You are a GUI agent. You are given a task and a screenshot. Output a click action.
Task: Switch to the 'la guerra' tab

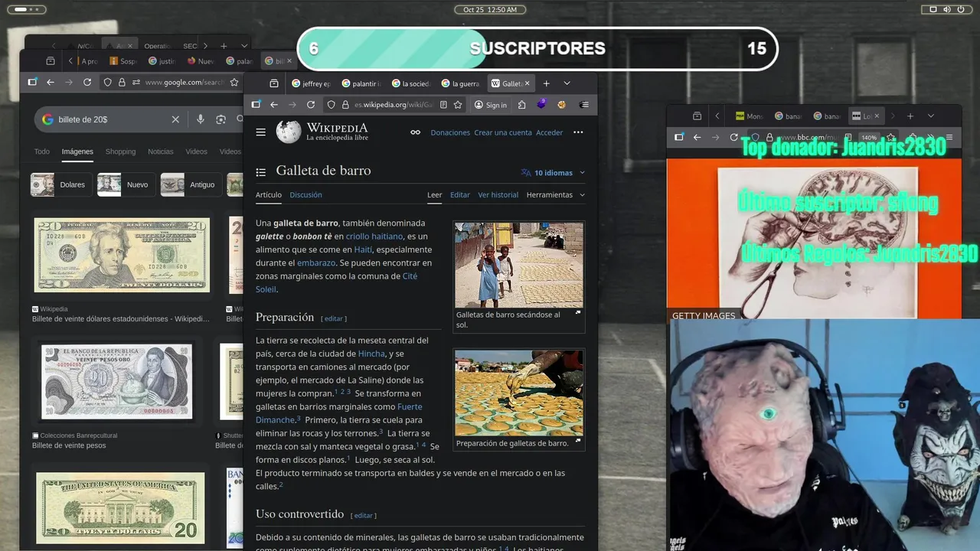click(x=460, y=83)
